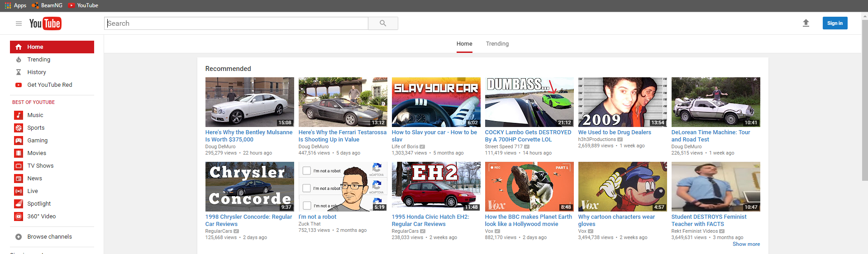
Task: Click the Music note icon
Action: 19,115
